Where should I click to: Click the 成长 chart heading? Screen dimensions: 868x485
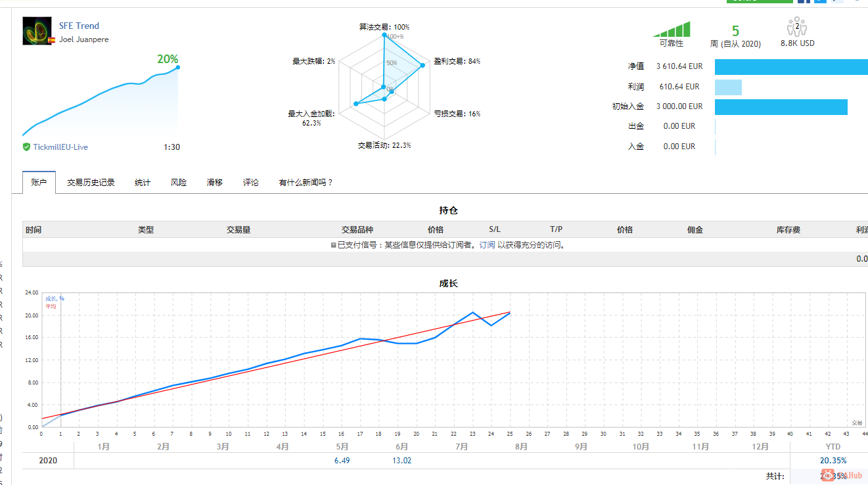click(x=448, y=283)
